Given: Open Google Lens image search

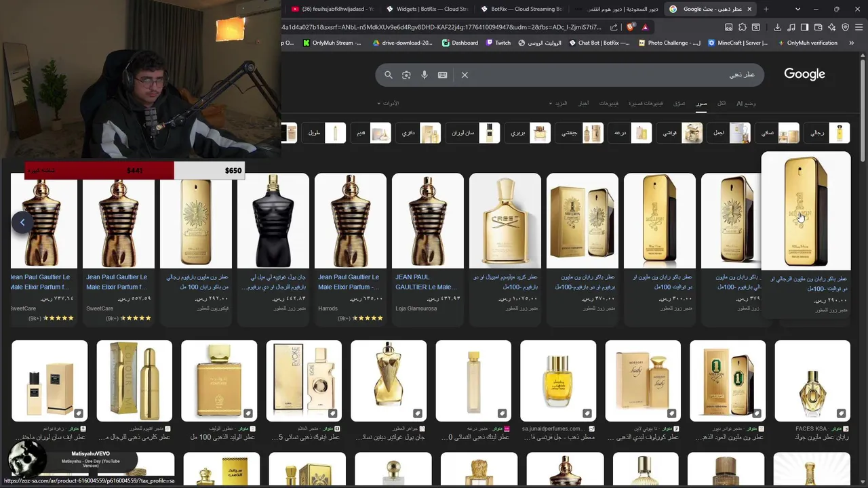Looking at the screenshot, I should 406,75.
